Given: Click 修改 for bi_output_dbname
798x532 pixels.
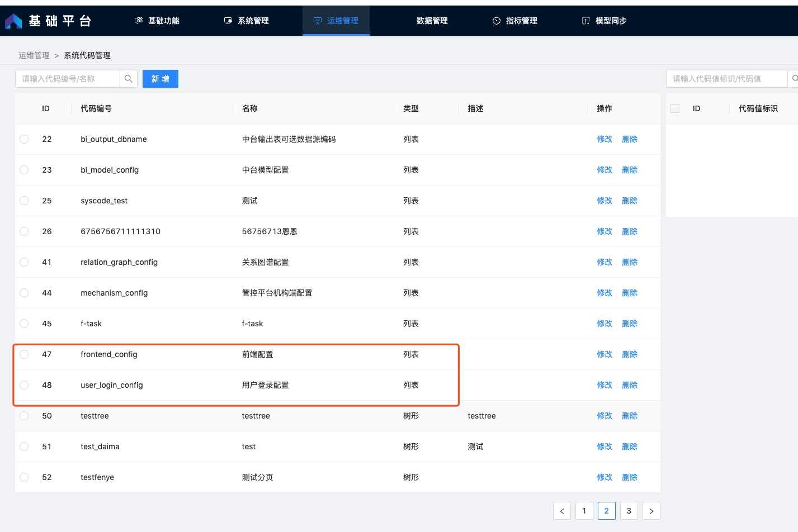Looking at the screenshot, I should (x=605, y=139).
